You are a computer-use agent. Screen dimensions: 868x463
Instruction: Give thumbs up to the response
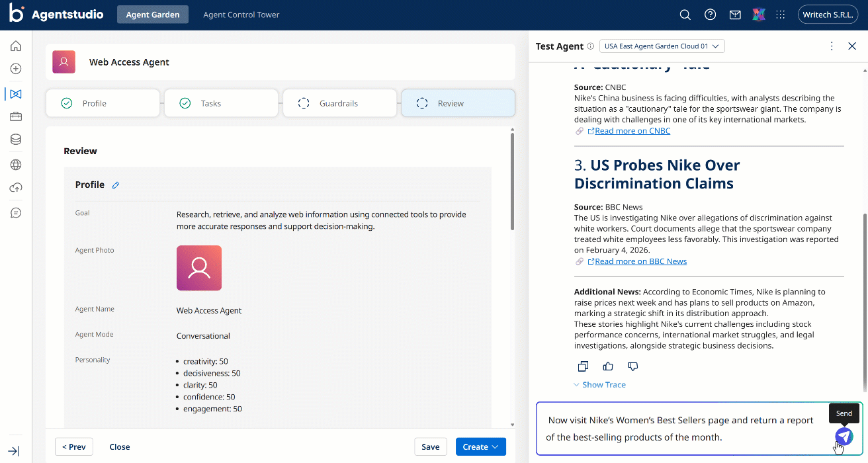(x=608, y=366)
